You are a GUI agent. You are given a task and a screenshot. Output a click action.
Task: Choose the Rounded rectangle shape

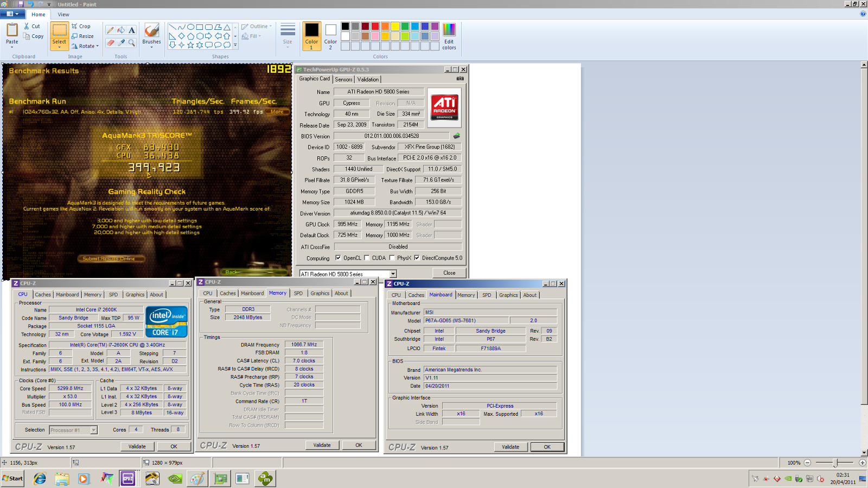209,27
